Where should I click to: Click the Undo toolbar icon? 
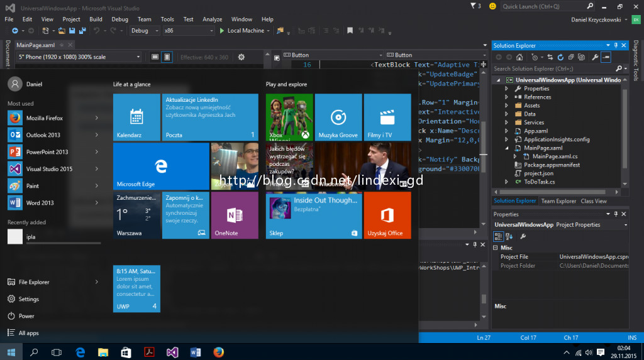(96, 30)
